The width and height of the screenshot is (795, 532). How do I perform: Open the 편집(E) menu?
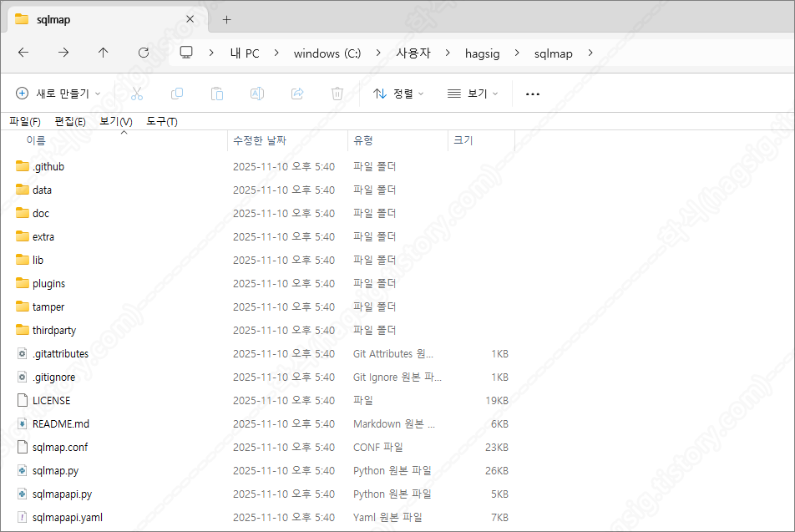click(x=70, y=121)
